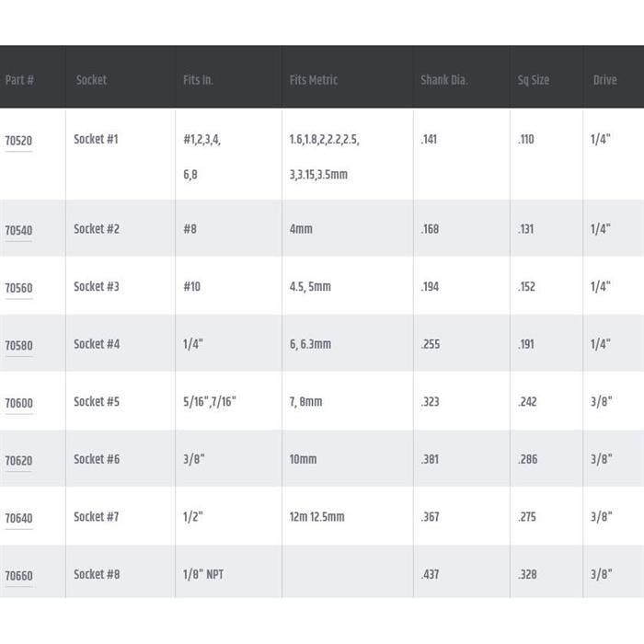
Task: Open part number 70600 link
Action: tap(18, 404)
